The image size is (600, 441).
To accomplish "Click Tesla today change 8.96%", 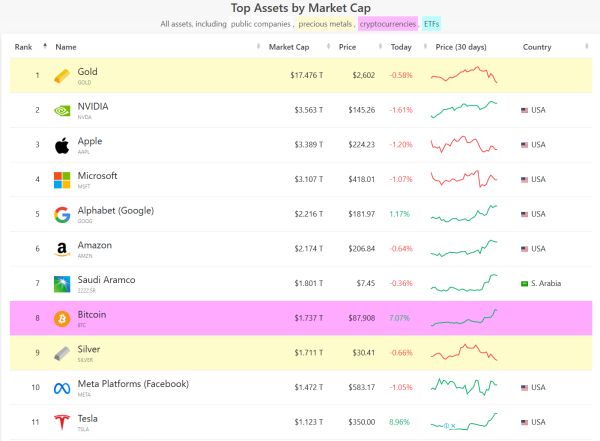I will (x=399, y=422).
